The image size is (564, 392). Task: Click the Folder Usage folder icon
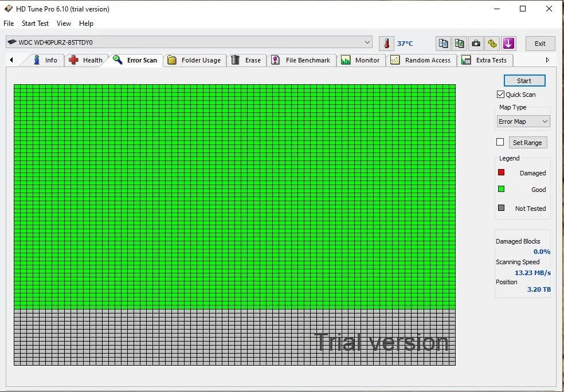tap(172, 60)
